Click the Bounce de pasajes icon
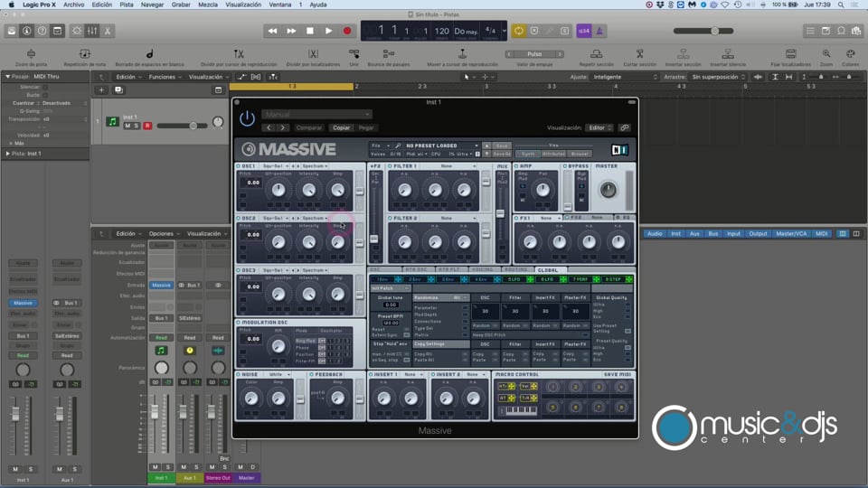 click(389, 53)
